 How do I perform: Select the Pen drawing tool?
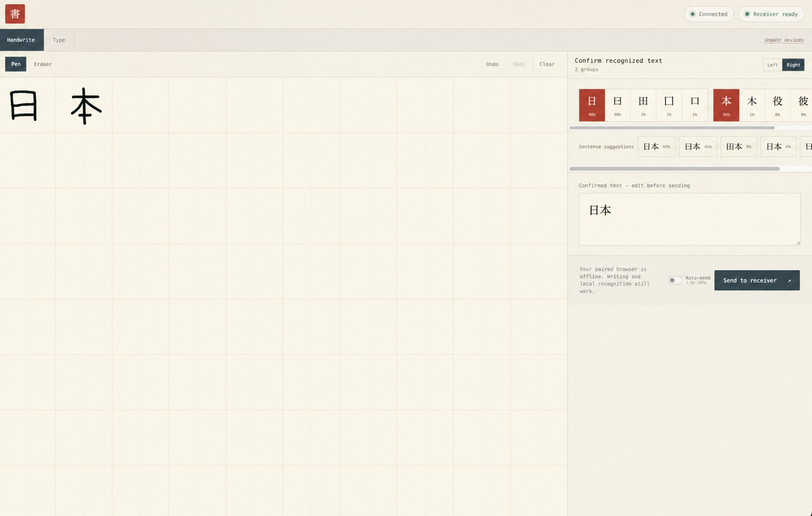coord(16,64)
